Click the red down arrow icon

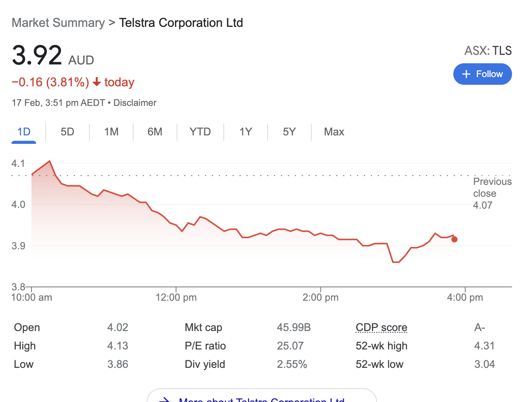point(97,82)
